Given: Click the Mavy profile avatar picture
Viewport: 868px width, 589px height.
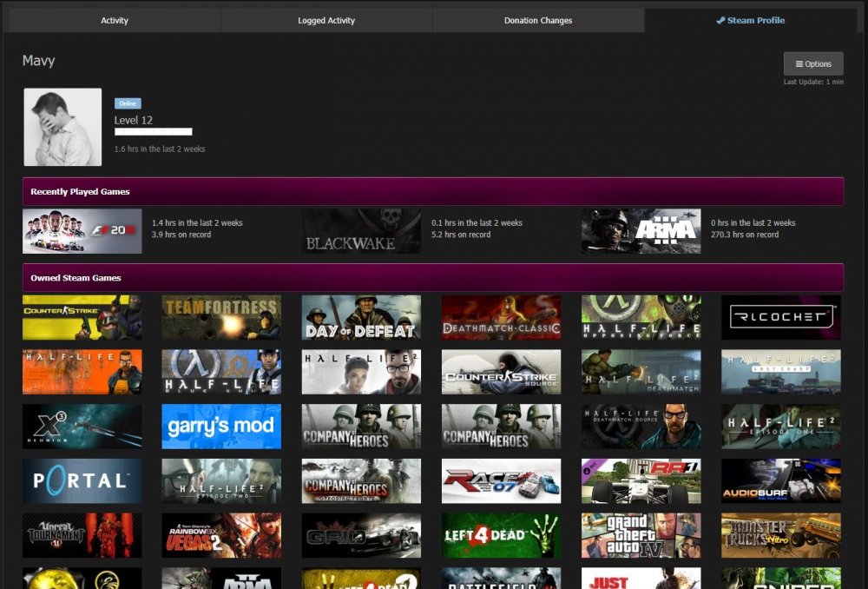Looking at the screenshot, I should click(62, 127).
